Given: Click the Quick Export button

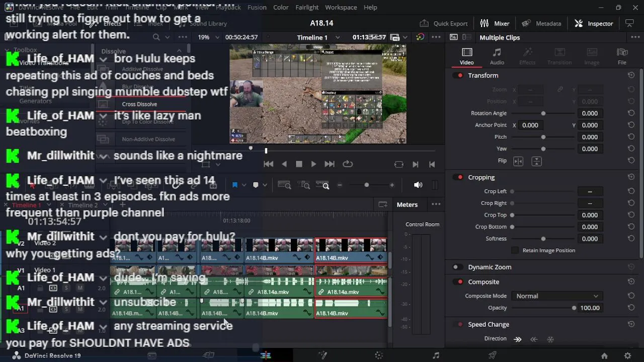Looking at the screenshot, I should 444,24.
